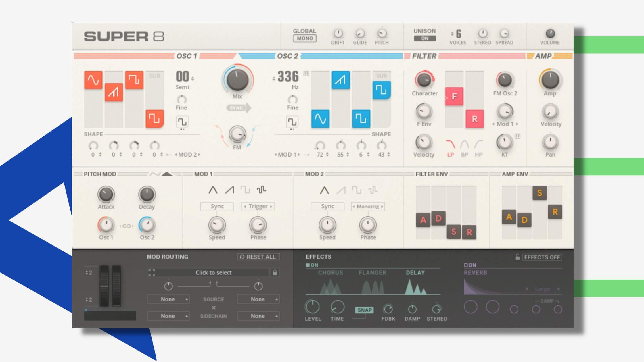
Task: Click the EFFECTS OFF button
Action: click(x=542, y=257)
